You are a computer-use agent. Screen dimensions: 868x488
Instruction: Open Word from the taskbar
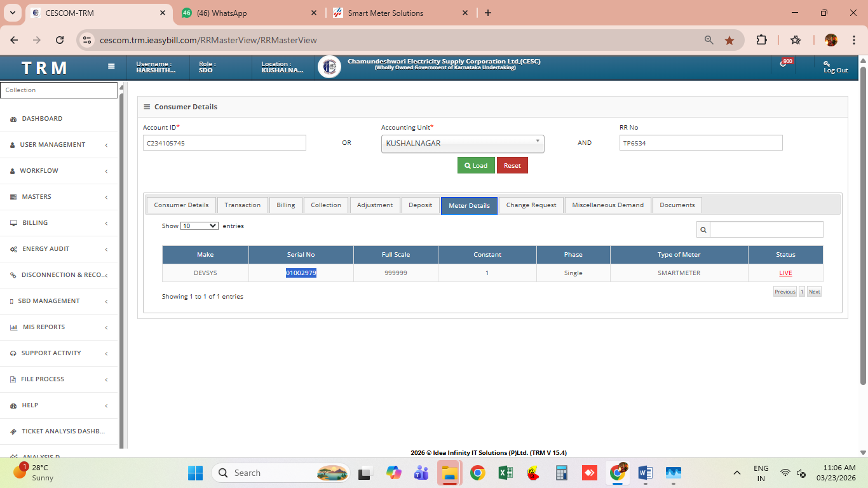click(x=645, y=473)
